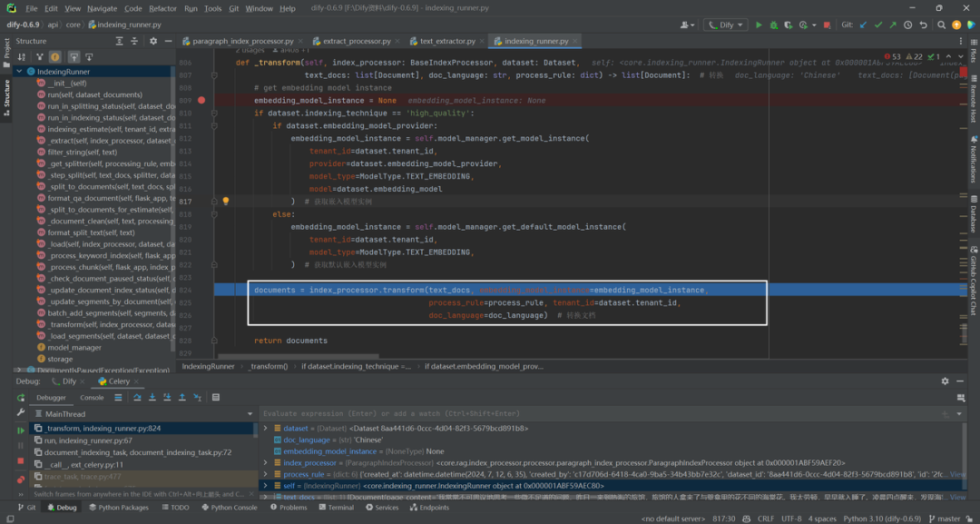Viewport: 980px width, 524px height.
Task: Start the Debug bug icon
Action: (774, 25)
